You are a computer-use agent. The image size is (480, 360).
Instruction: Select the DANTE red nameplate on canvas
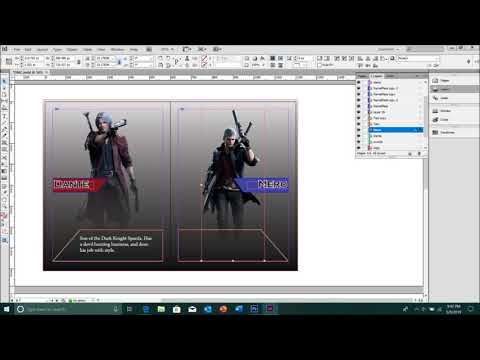pyautogui.click(x=79, y=185)
